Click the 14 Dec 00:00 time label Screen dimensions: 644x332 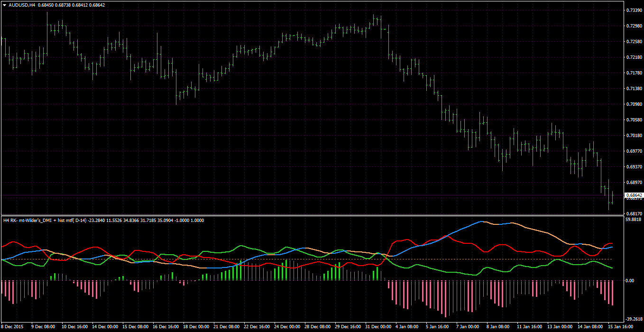tap(105, 327)
